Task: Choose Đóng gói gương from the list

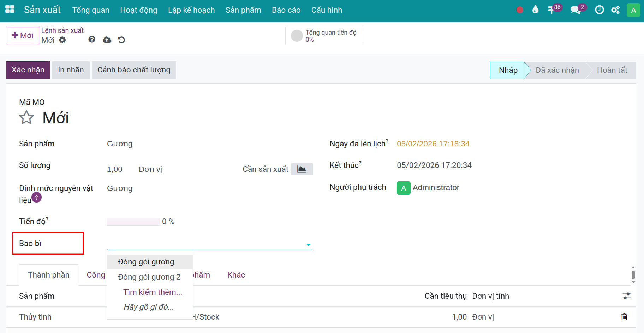Action: click(x=146, y=262)
